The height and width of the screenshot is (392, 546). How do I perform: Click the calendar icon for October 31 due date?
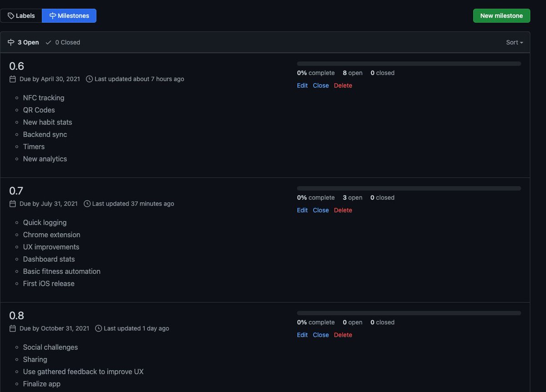(13, 328)
